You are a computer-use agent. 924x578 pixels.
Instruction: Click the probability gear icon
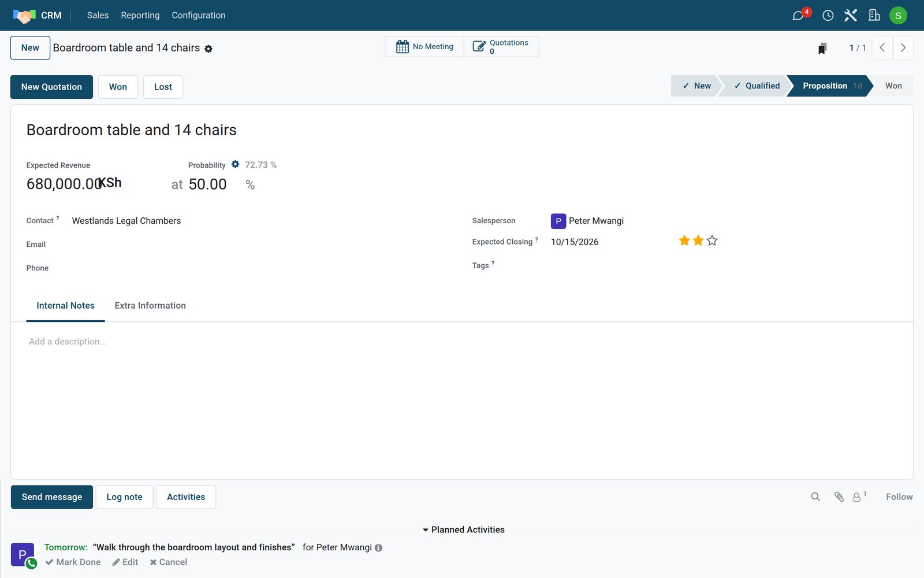235,165
